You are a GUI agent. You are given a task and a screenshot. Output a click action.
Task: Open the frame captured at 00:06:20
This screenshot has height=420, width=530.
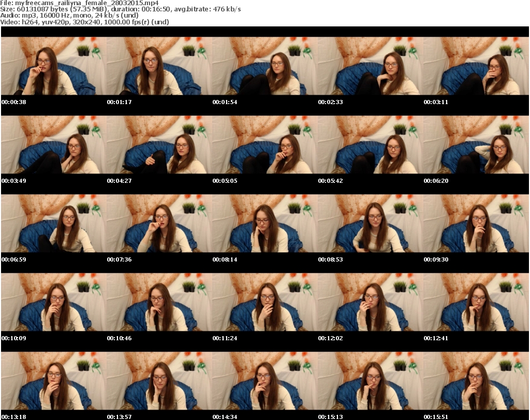476,144
